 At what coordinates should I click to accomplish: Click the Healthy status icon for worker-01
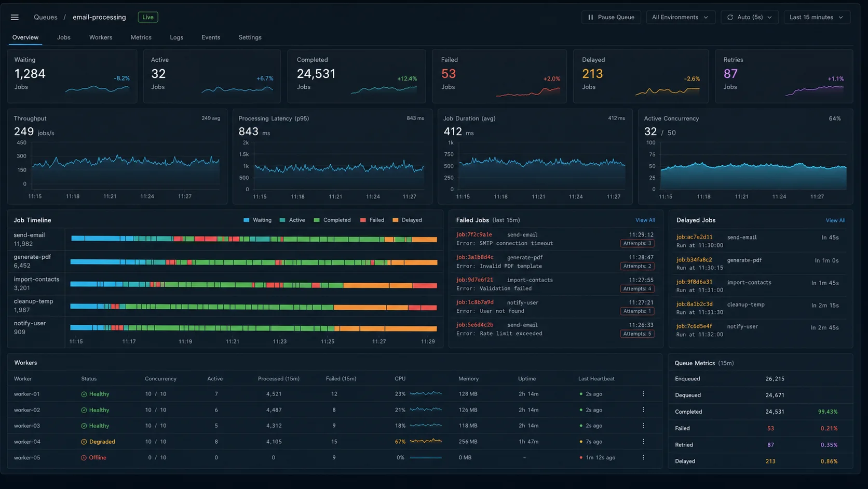[x=84, y=394]
